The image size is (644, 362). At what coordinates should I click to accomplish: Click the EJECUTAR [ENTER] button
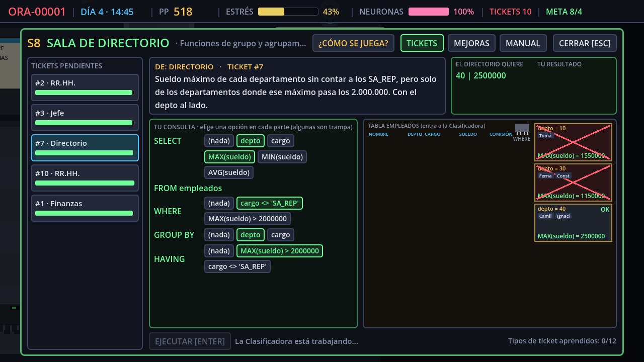(190, 341)
